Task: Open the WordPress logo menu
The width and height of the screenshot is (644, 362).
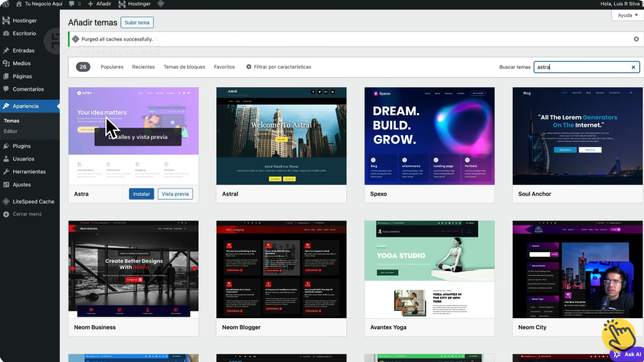Action: pos(5,4)
